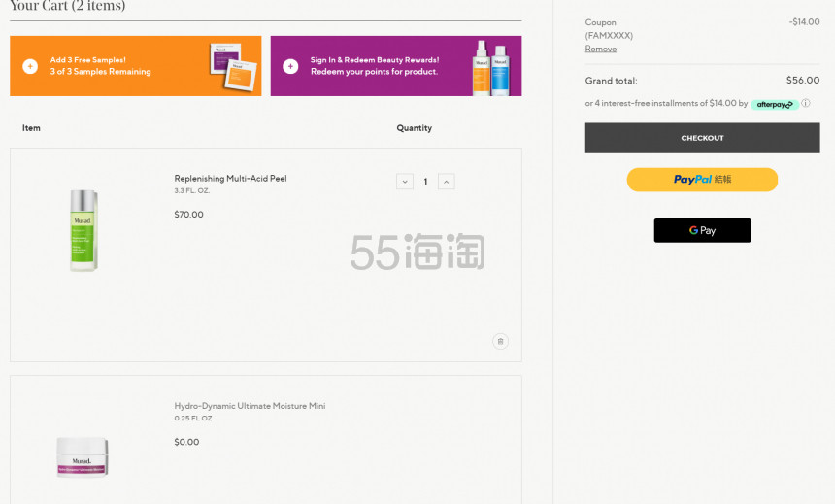Click the plus icon on Add 3 Free Samples banner
The image size is (835, 504).
[x=30, y=66]
